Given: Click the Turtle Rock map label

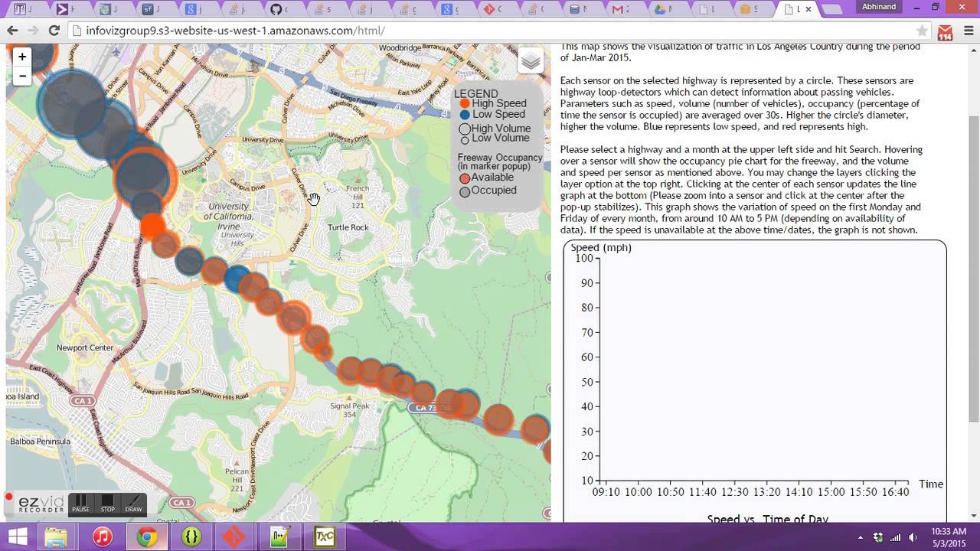Looking at the screenshot, I should tap(348, 227).
